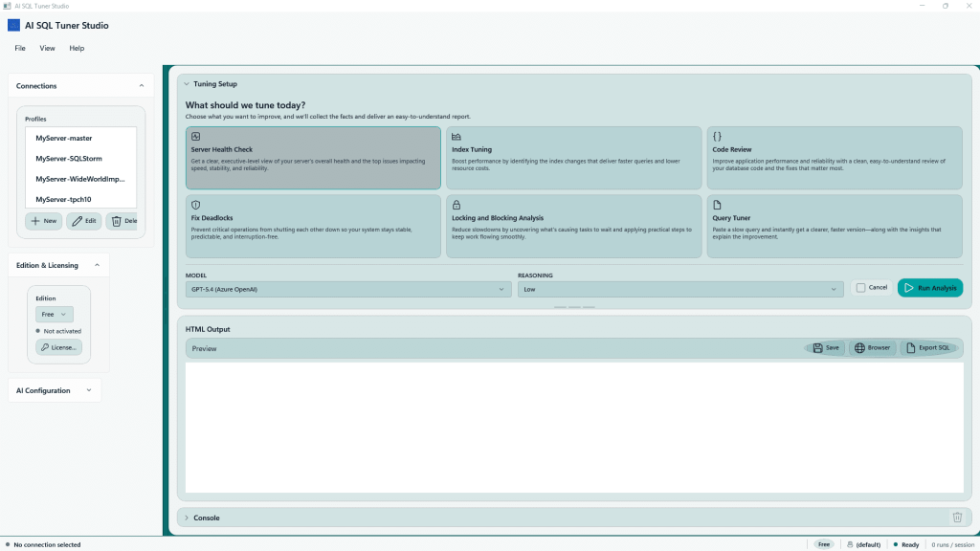Open output in Browser

873,348
